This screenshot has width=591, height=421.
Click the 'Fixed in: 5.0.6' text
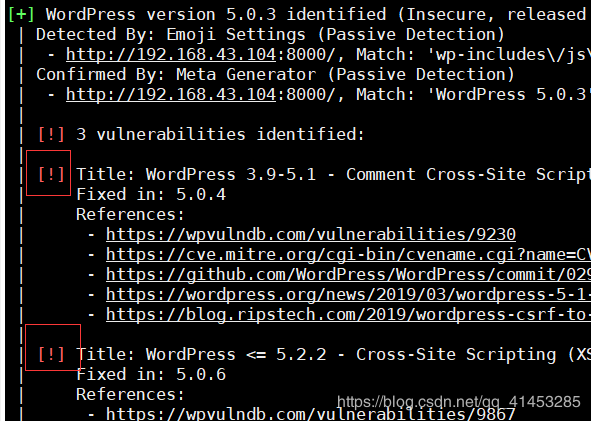(x=151, y=374)
